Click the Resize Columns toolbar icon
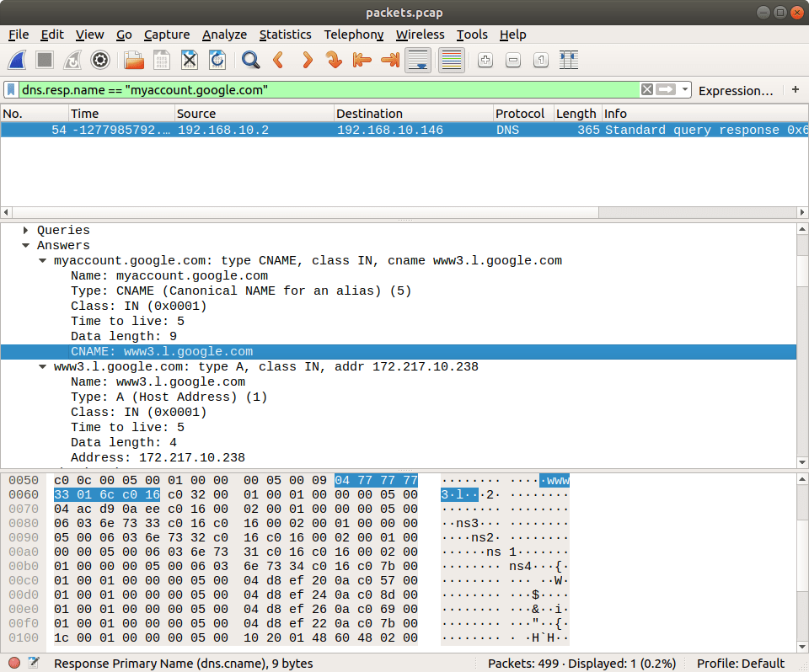Image resolution: width=809 pixels, height=672 pixels. point(569,60)
